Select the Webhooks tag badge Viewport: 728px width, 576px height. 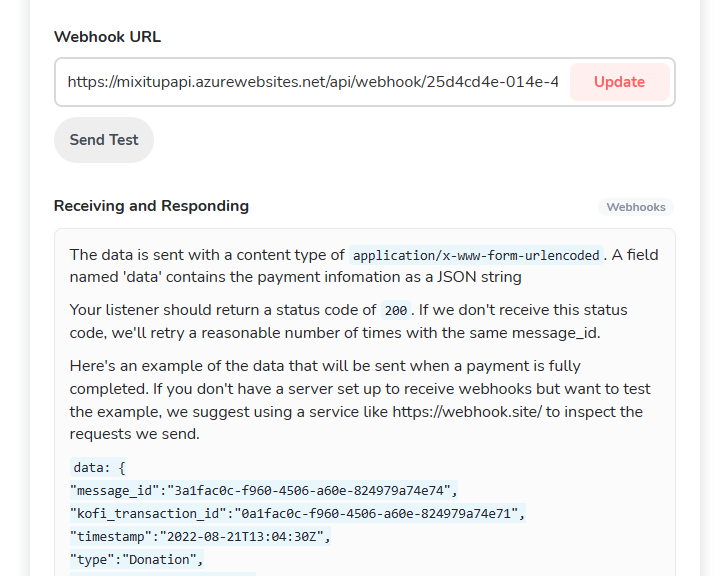tap(636, 207)
